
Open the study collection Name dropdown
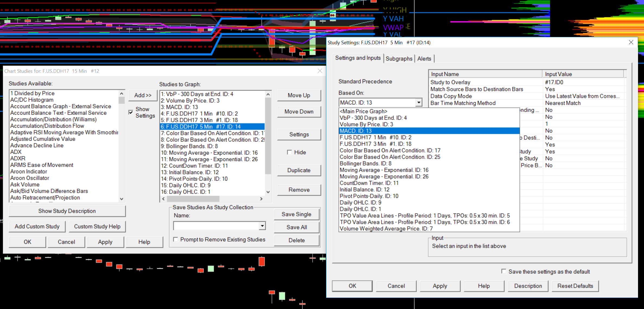(x=262, y=226)
